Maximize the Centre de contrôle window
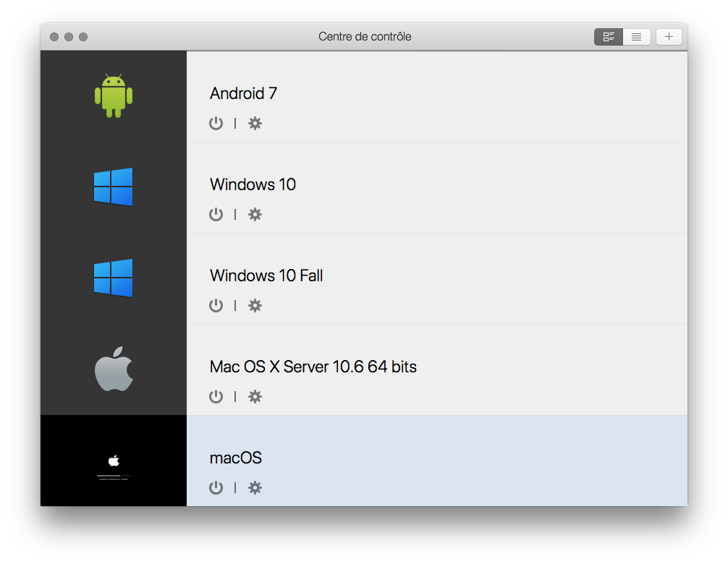The width and height of the screenshot is (728, 564). click(83, 37)
